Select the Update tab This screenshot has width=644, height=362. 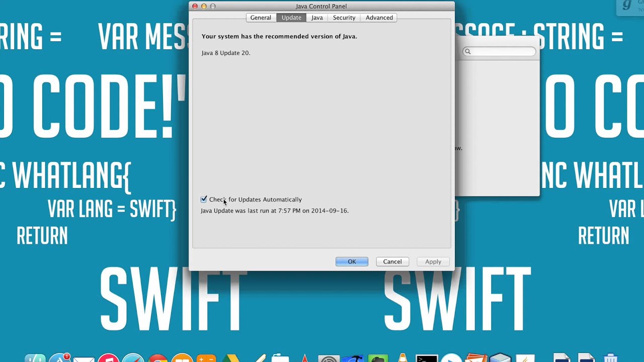pos(291,18)
